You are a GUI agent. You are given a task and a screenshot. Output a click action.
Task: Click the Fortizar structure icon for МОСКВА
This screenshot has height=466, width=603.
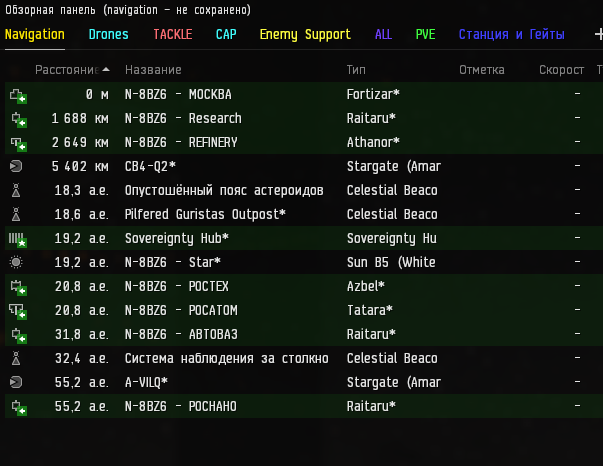click(x=18, y=96)
